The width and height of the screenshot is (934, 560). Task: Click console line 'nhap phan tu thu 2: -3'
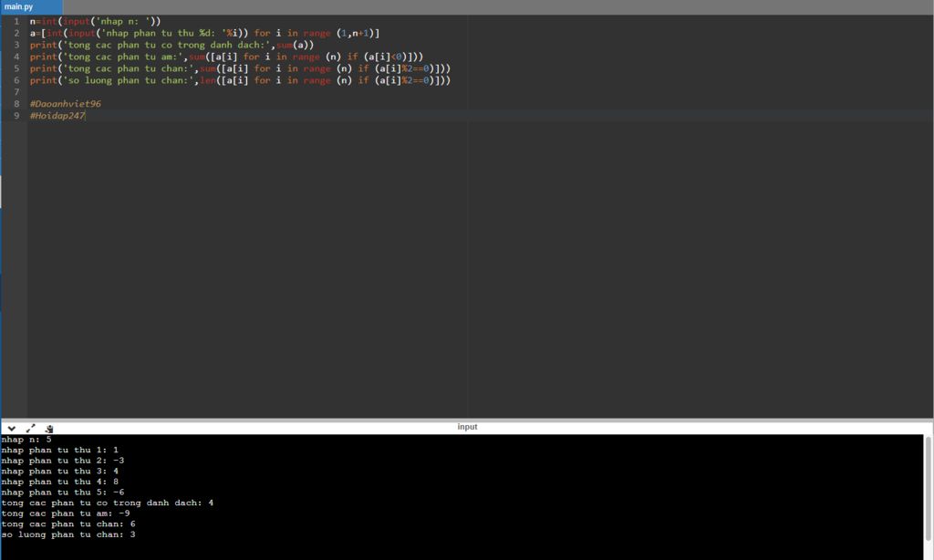pos(63,461)
